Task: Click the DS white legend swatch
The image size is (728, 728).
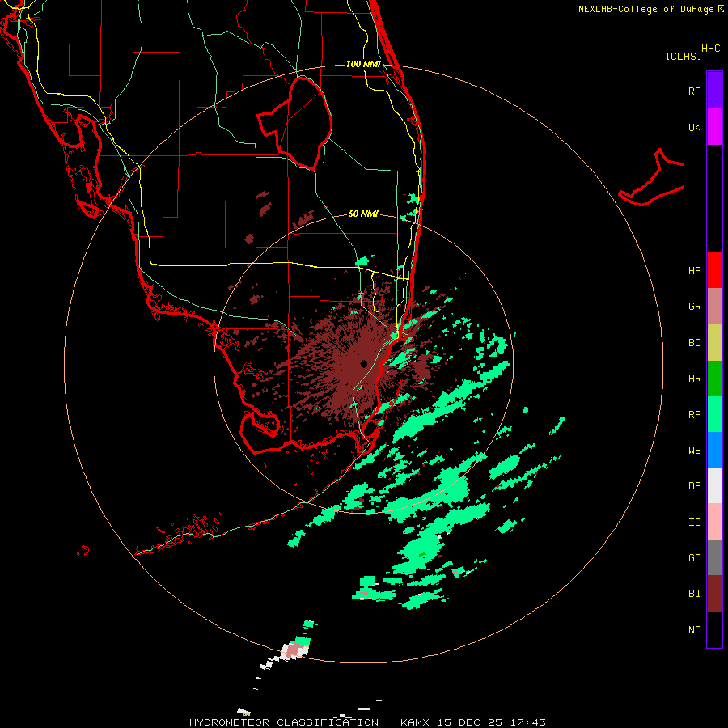Action: pos(714,485)
